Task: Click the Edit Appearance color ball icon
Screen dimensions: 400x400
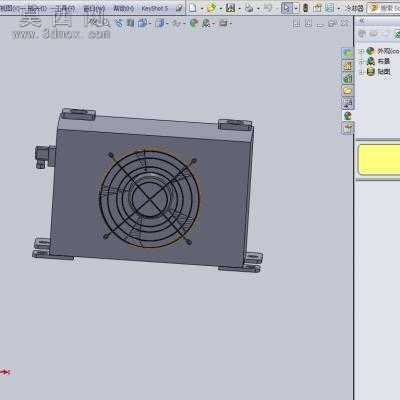Action: [193, 23]
